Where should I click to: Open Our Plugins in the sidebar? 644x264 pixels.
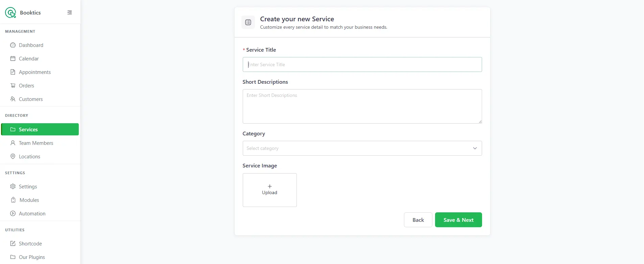coord(32,257)
